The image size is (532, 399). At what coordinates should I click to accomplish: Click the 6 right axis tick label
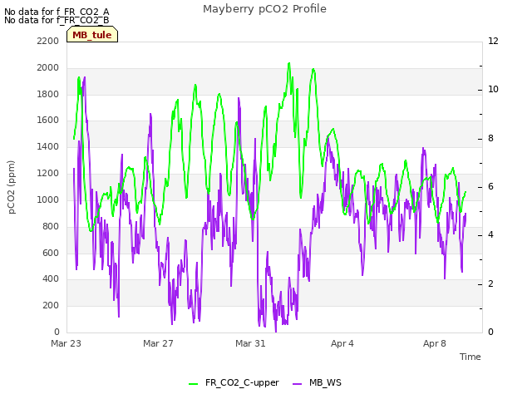point(490,186)
